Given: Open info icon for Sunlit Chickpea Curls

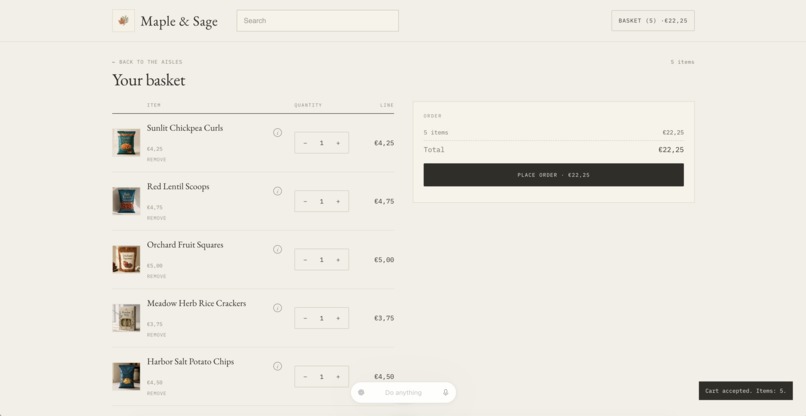Looking at the screenshot, I should (x=278, y=133).
